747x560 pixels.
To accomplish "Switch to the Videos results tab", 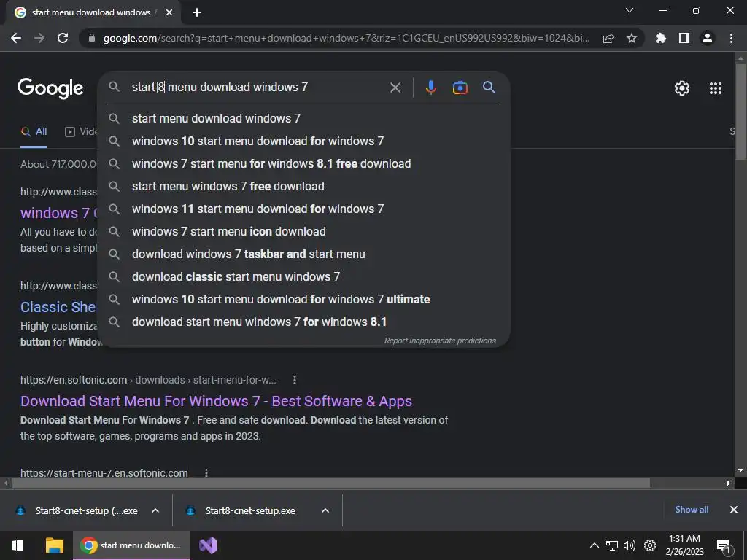I will point(81,132).
